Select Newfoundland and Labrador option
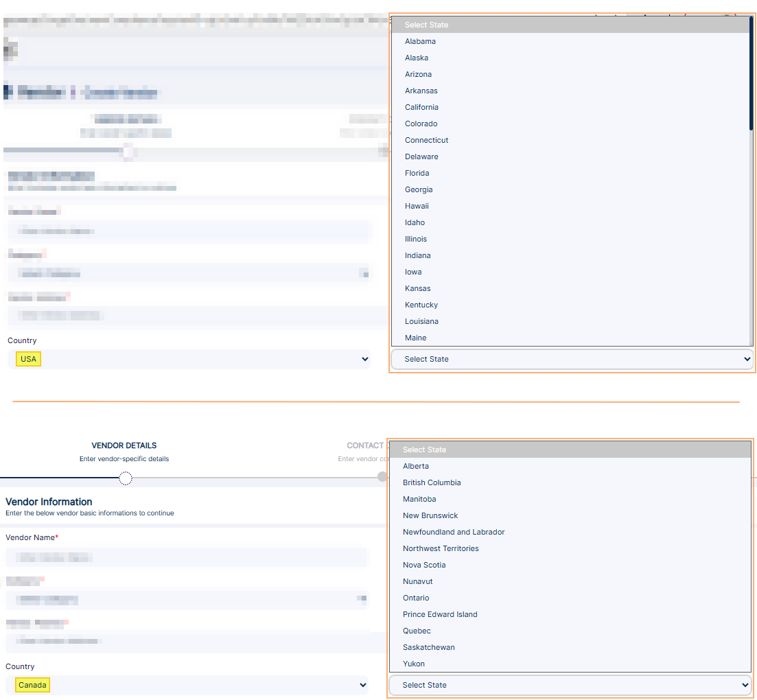 click(454, 532)
